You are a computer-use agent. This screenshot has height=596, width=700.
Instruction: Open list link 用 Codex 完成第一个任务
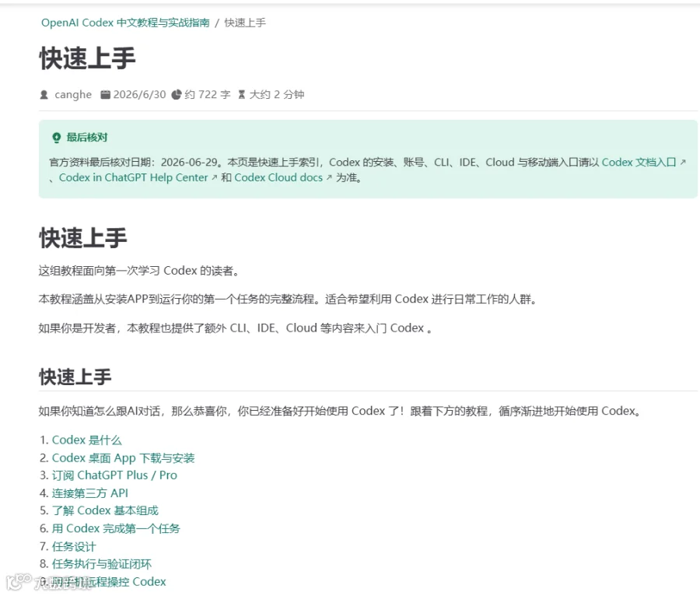(x=116, y=528)
